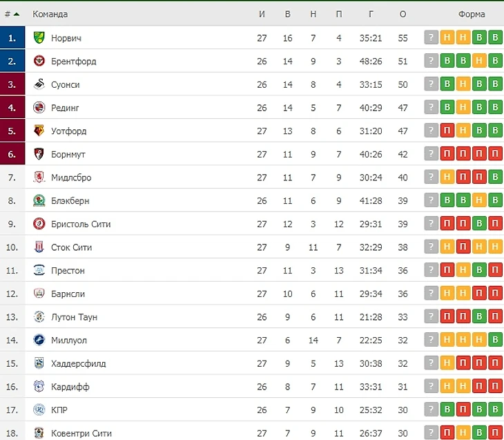Image resolution: width=504 pixels, height=440 pixels.
Task: Sort table by the # column arrow
Action: tap(17, 14)
